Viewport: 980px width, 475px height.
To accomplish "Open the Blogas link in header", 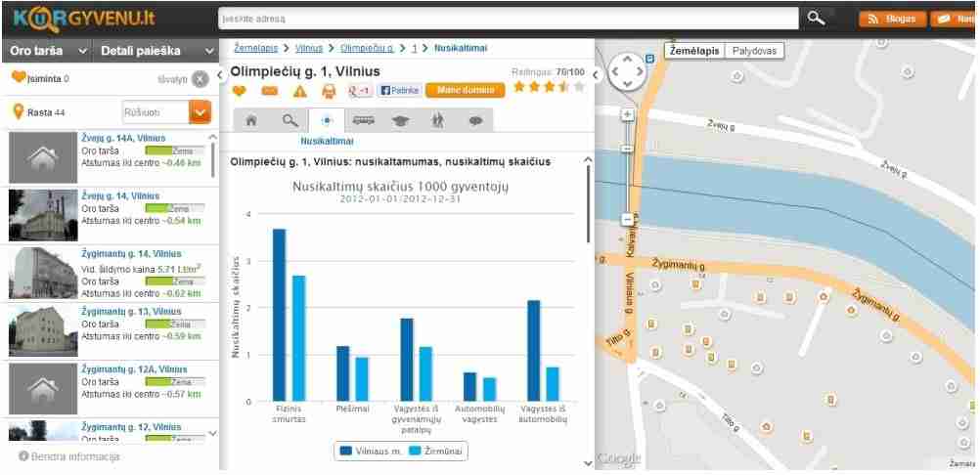I will pyautogui.click(x=890, y=19).
